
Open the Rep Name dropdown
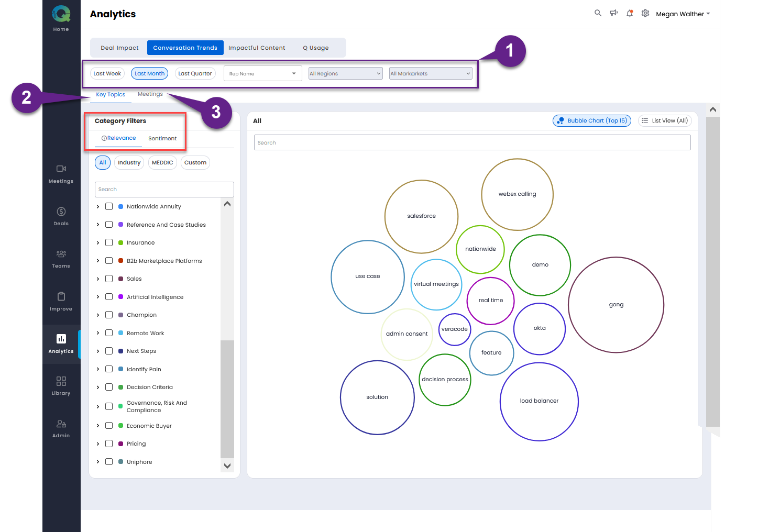tap(263, 73)
